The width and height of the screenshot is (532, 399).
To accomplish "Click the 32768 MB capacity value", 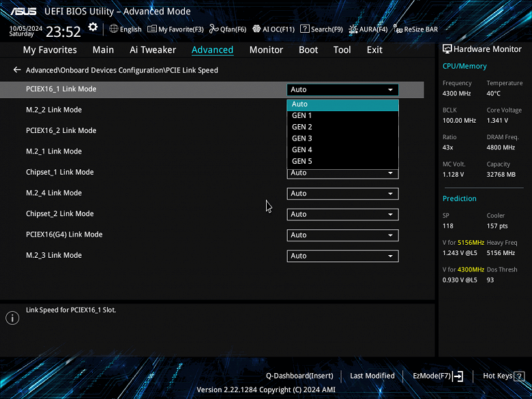I will pyautogui.click(x=501, y=175).
